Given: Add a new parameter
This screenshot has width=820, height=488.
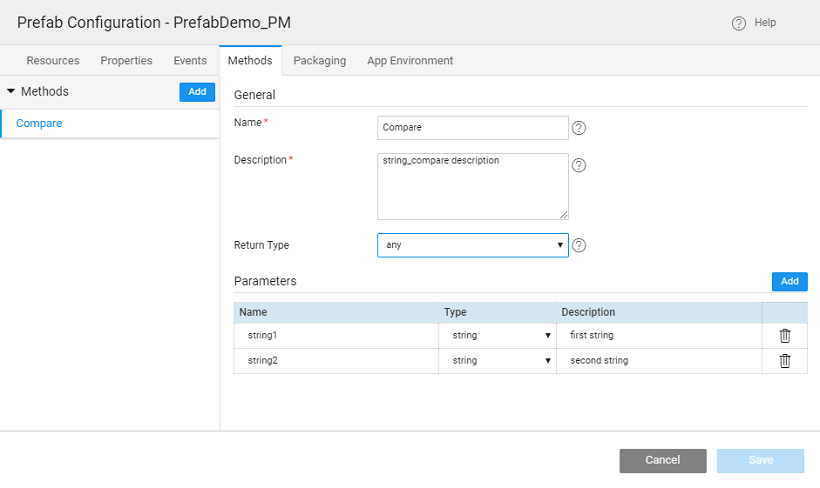Looking at the screenshot, I should (x=789, y=282).
